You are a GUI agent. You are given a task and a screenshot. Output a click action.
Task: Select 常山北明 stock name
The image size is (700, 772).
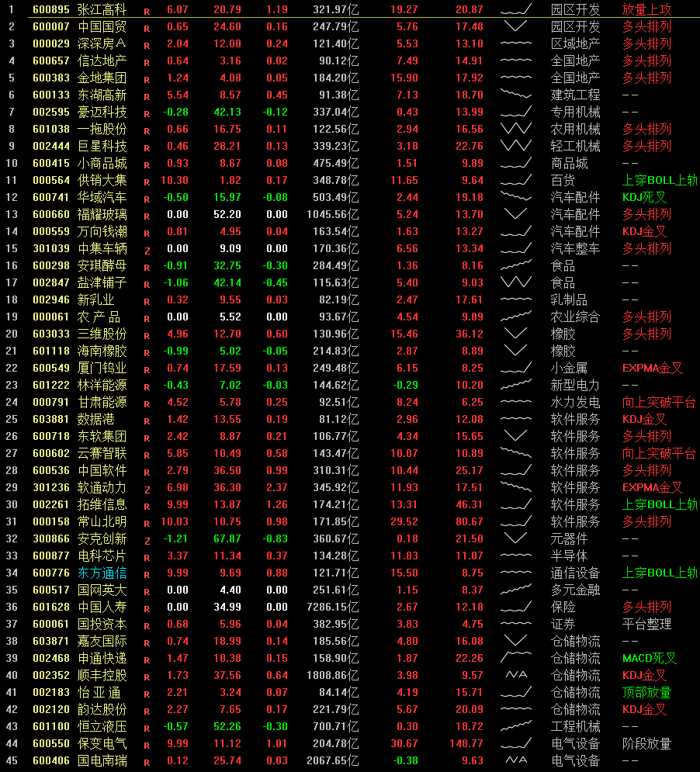[x=102, y=521]
